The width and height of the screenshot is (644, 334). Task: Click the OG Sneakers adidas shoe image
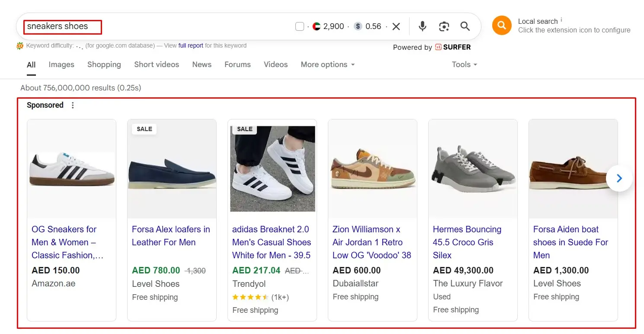pos(72,169)
